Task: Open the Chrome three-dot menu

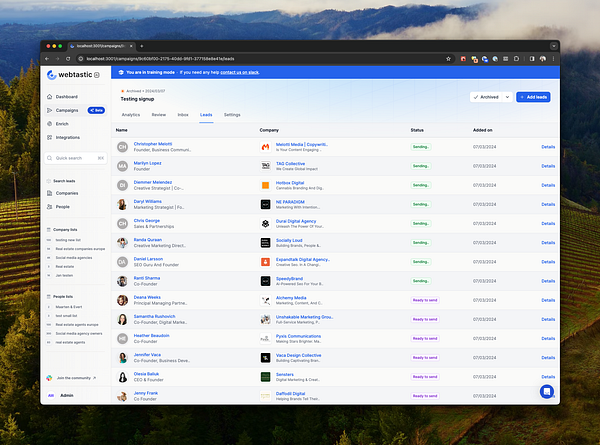Action: [553, 59]
